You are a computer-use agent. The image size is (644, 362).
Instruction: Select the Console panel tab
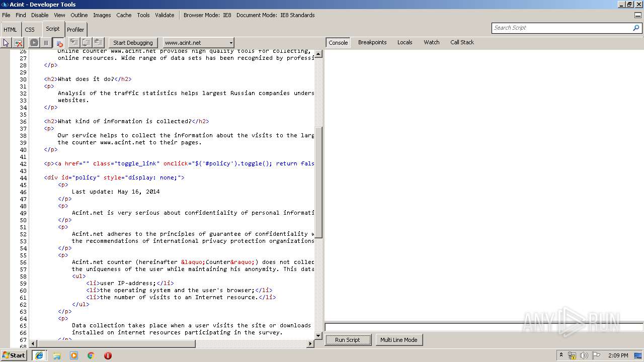[x=338, y=43]
